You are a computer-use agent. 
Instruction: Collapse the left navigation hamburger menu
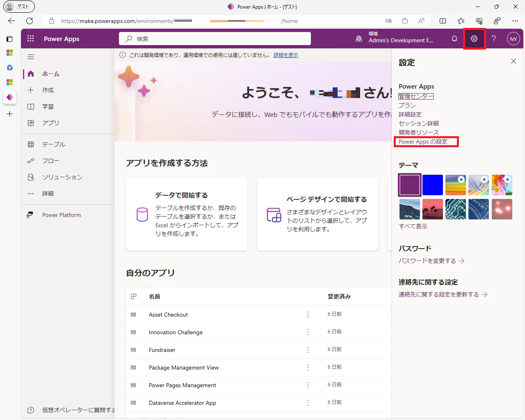click(x=31, y=57)
